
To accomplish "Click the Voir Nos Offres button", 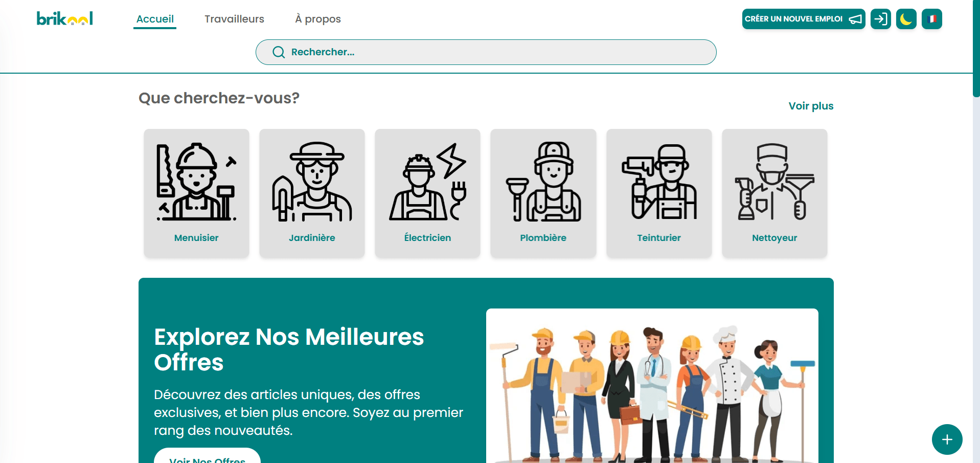I will click(207, 456).
